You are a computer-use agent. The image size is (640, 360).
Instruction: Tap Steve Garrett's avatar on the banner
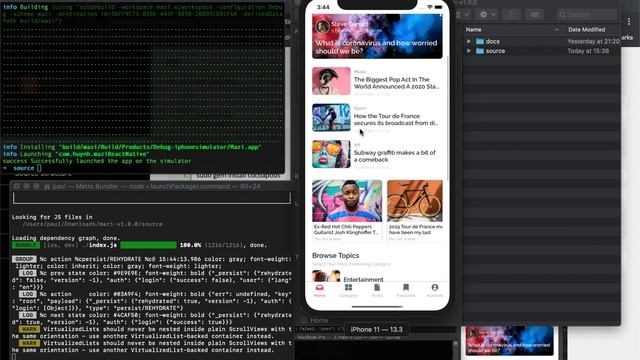click(323, 27)
